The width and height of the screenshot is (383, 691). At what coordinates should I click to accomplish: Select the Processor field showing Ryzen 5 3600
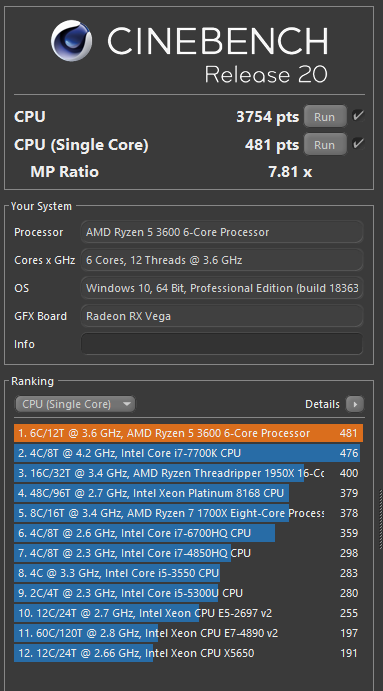pos(222,232)
